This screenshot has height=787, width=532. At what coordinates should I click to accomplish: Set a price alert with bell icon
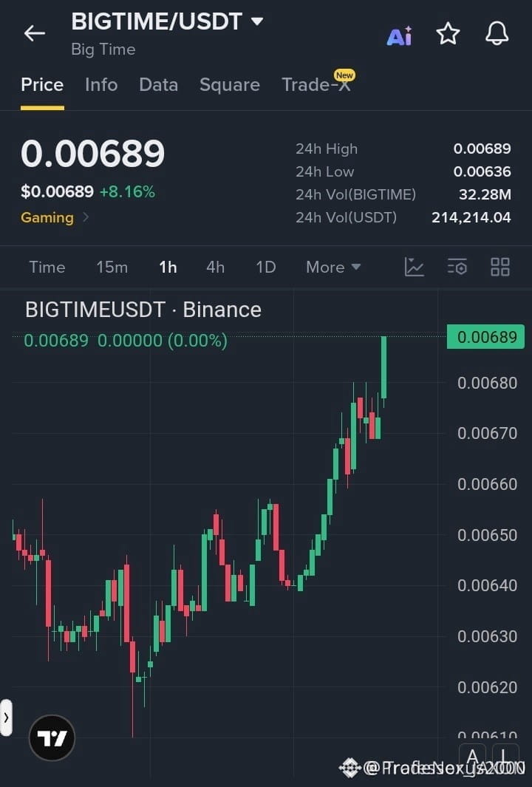(x=497, y=34)
